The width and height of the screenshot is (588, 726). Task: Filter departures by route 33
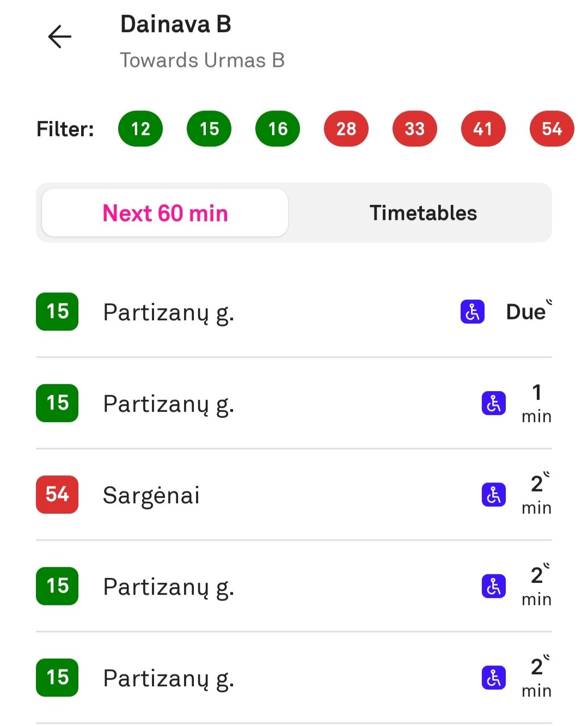coord(415,129)
